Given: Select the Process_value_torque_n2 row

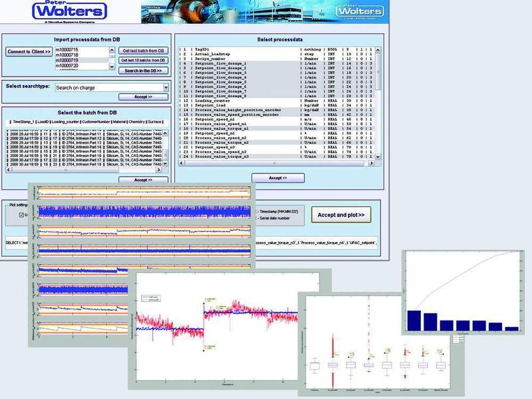Looking at the screenshot, I should coord(276,142).
